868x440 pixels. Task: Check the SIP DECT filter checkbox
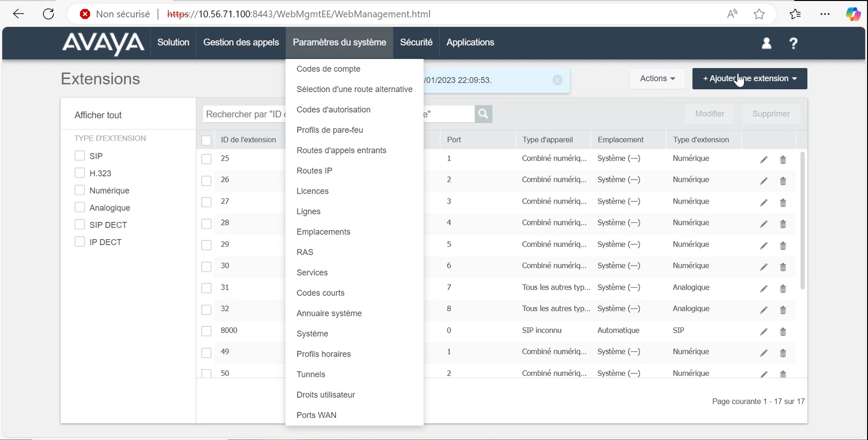79,225
